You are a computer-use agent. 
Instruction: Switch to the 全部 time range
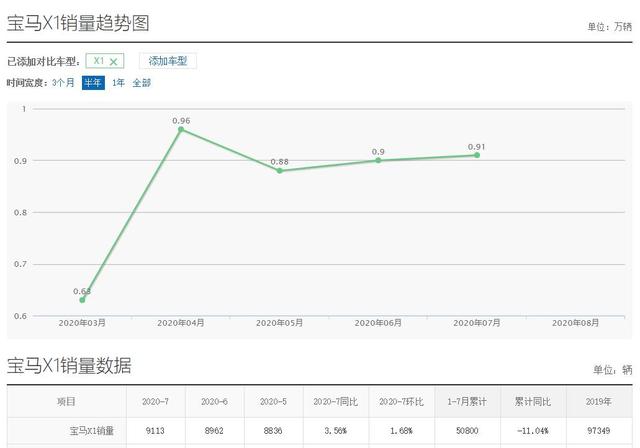(142, 83)
